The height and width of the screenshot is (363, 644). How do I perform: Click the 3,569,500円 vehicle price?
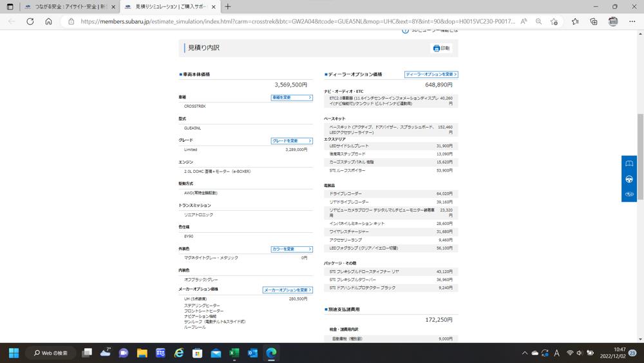click(x=291, y=84)
